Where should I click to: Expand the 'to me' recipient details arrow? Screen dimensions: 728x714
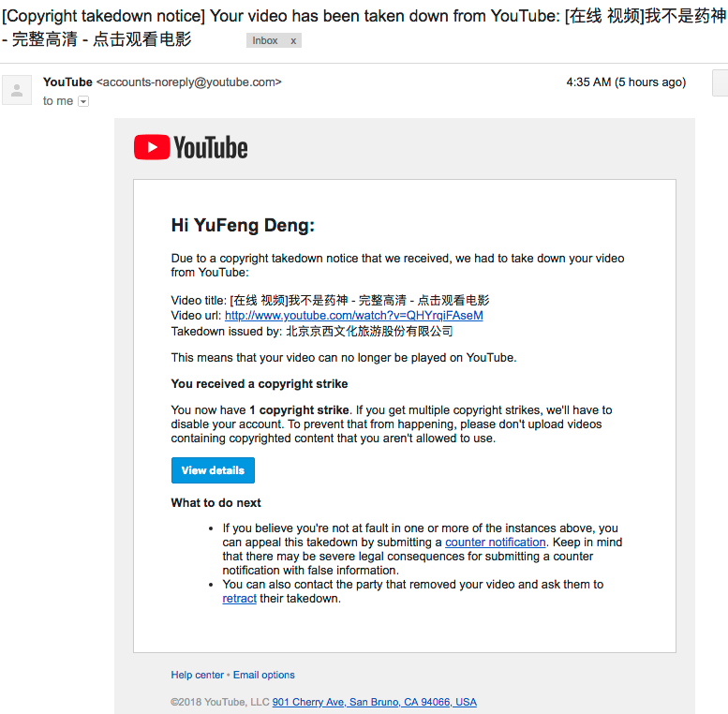click(x=83, y=101)
